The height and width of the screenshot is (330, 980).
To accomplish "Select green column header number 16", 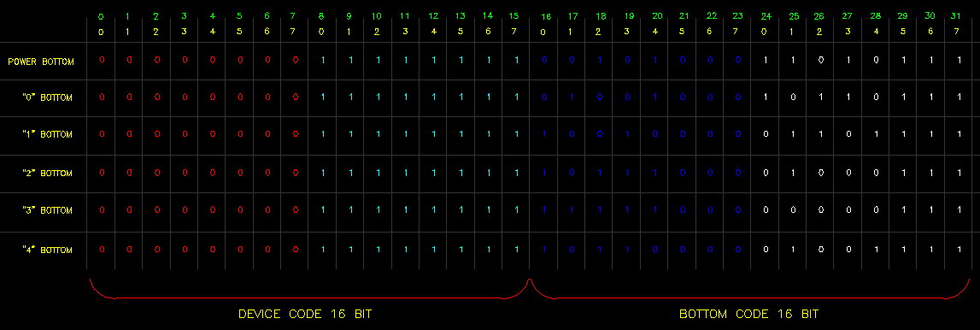I will [545, 16].
